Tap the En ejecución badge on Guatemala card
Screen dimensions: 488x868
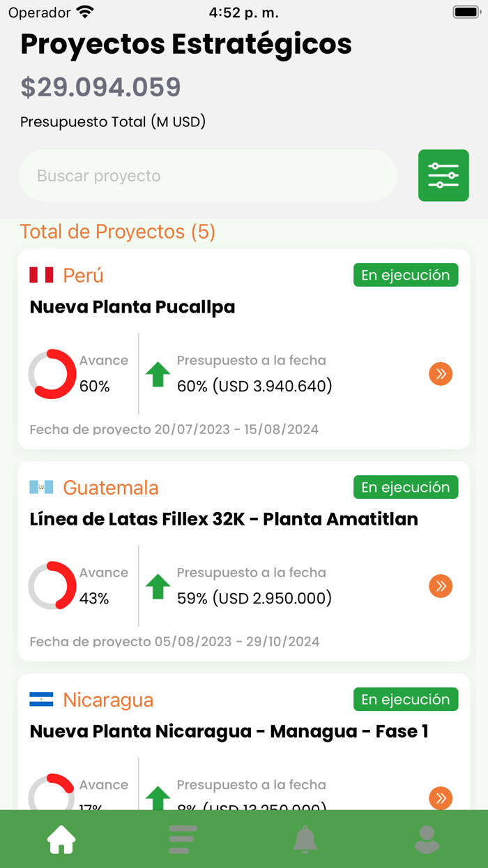coord(406,487)
